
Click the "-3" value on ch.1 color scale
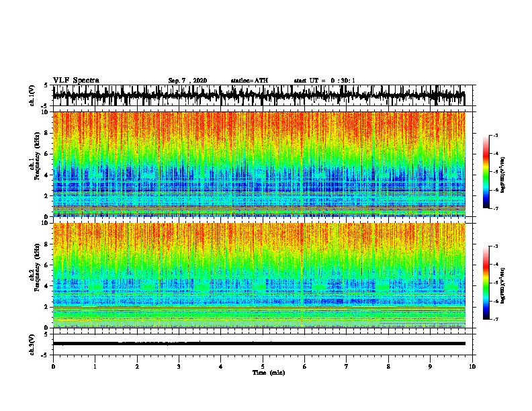(496, 135)
